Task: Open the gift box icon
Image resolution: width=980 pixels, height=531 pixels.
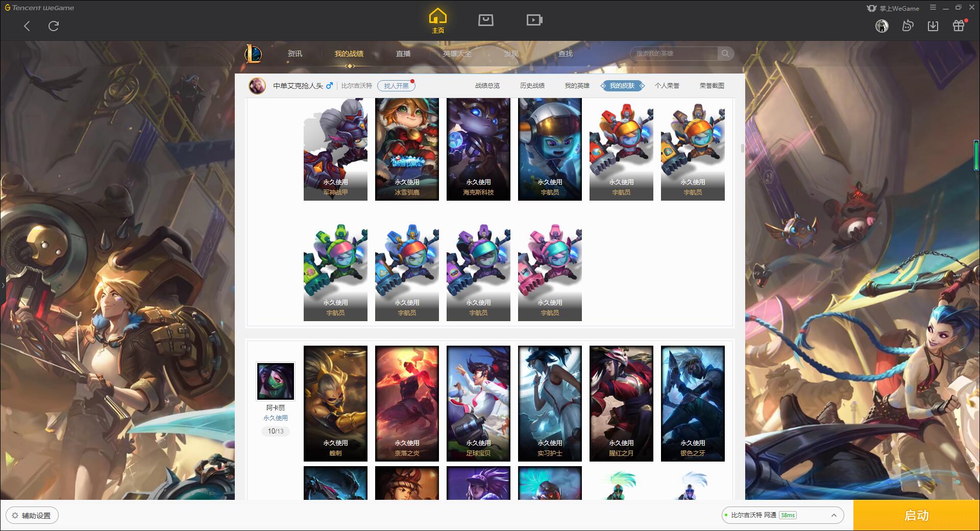Action: click(x=959, y=26)
